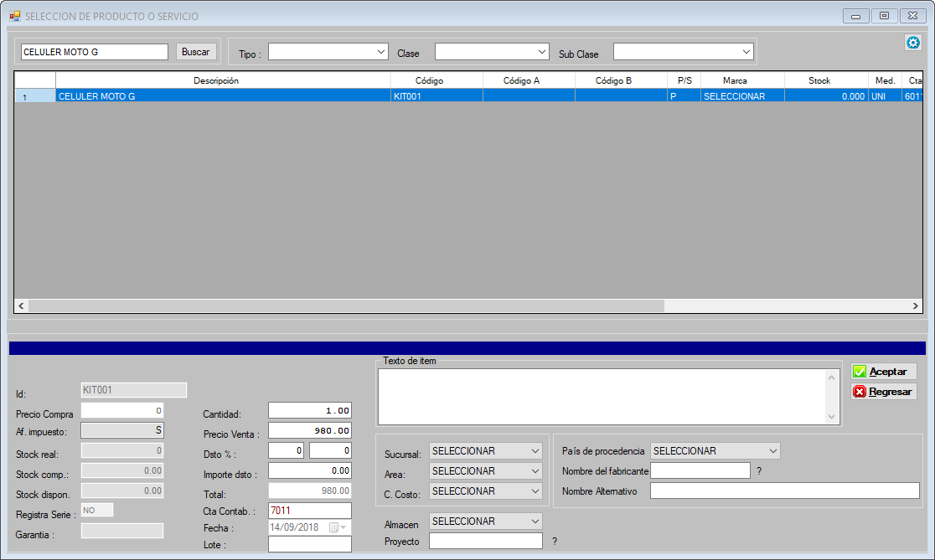Click the P/S column header
The height and width of the screenshot is (560, 935).
click(x=684, y=80)
